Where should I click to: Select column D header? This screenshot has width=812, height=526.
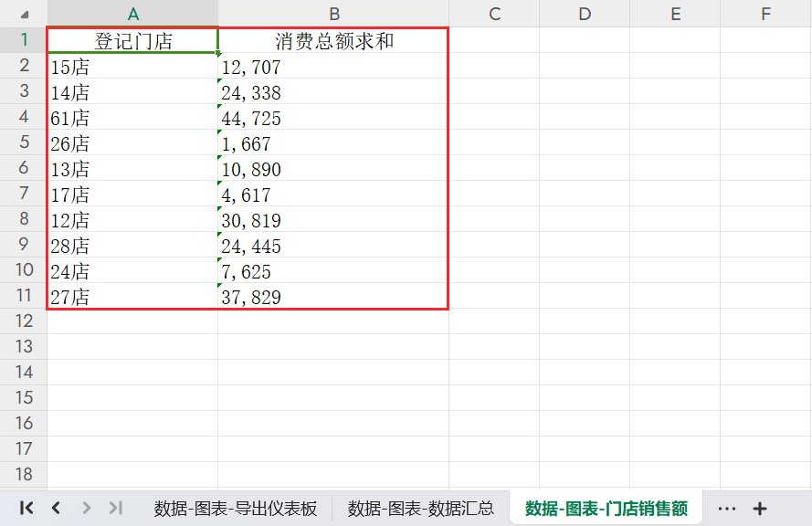pyautogui.click(x=585, y=14)
